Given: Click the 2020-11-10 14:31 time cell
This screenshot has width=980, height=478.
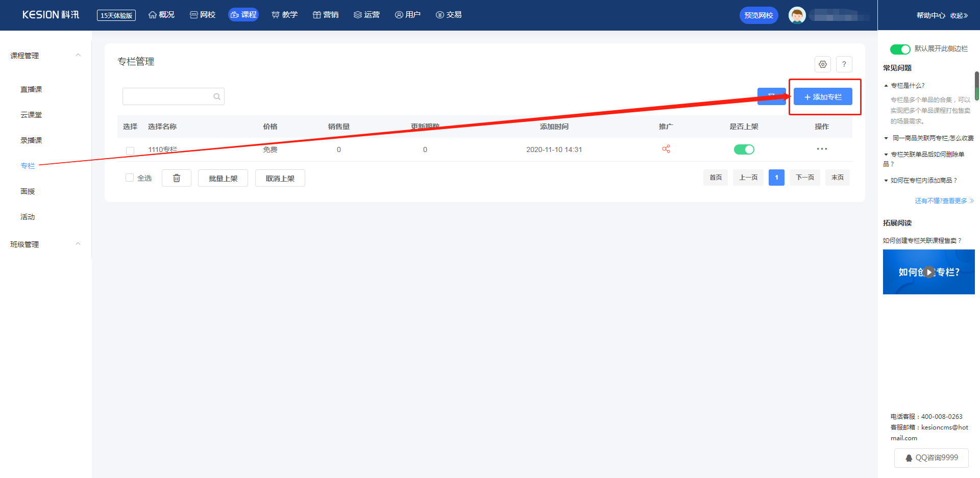Looking at the screenshot, I should click(x=554, y=149).
